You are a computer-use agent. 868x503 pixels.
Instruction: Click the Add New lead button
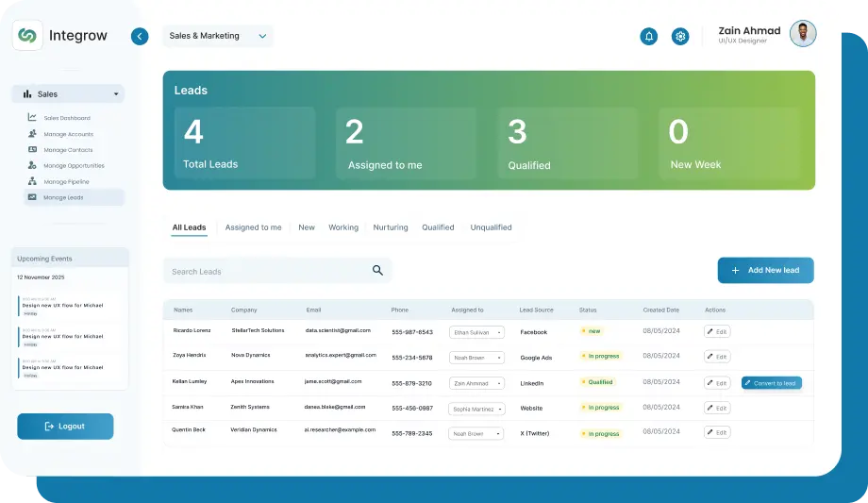[x=765, y=270]
